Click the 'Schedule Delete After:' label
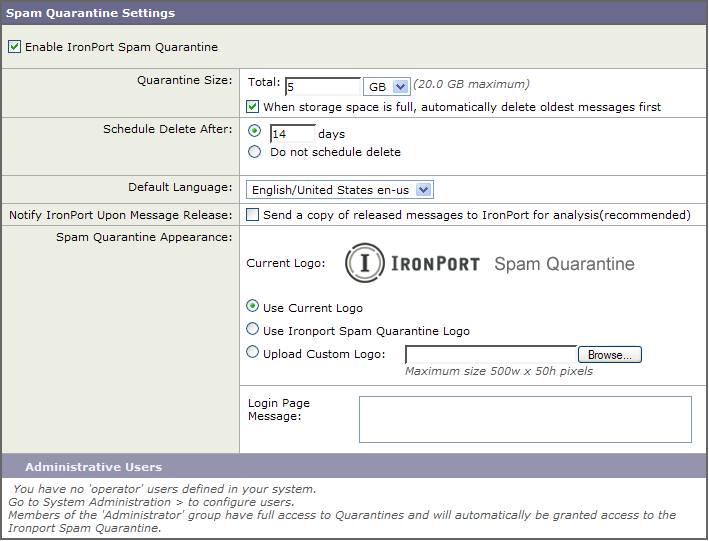This screenshot has height=541, width=709. 167,129
